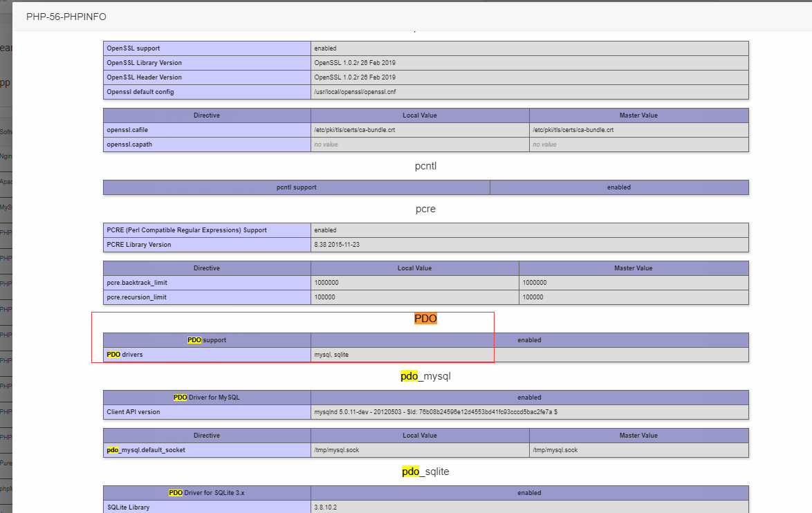
Task: Select the openssl.cafile directive name
Action: click(x=127, y=130)
